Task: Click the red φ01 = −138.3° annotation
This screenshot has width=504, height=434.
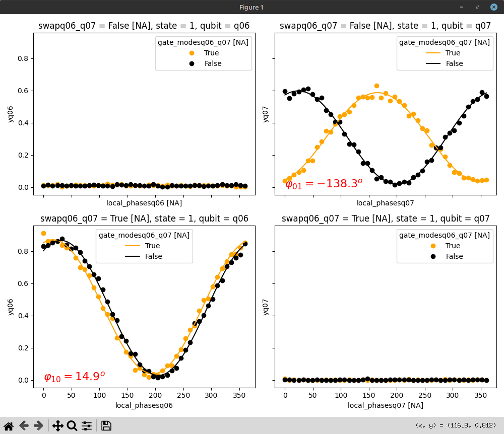Action: (x=324, y=184)
